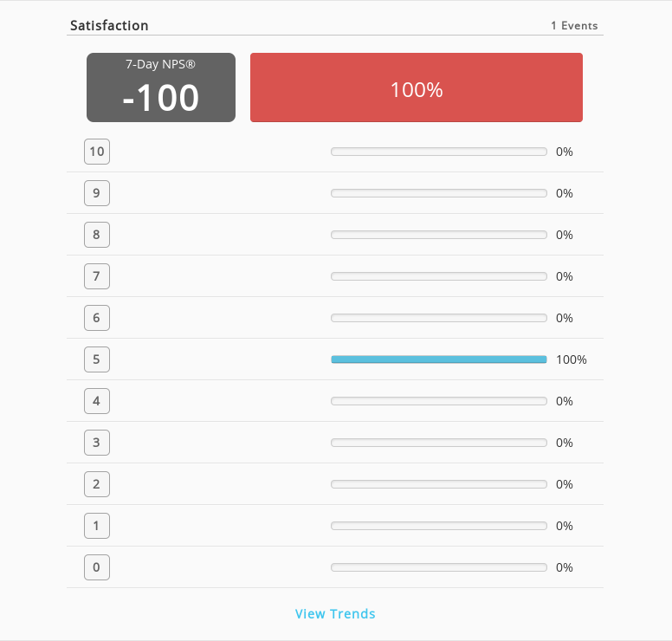Click the Satisfaction section heading
The image size is (672, 641).
pyautogui.click(x=109, y=26)
